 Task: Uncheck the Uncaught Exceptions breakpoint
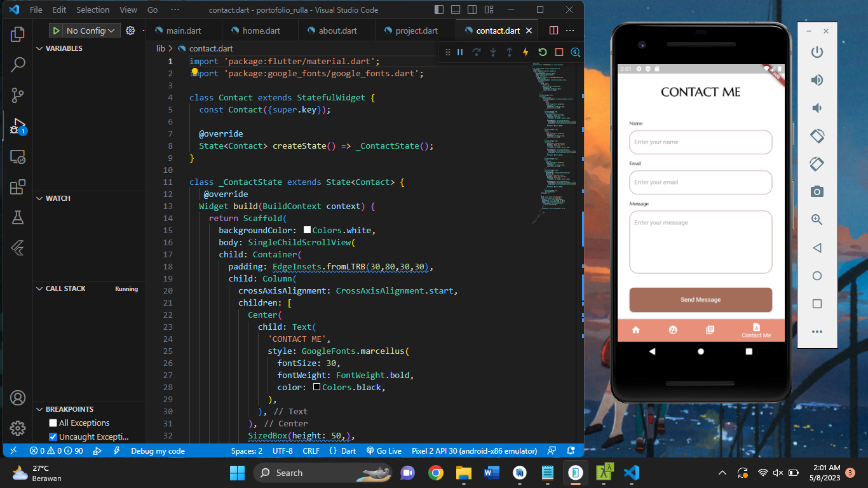[52, 436]
